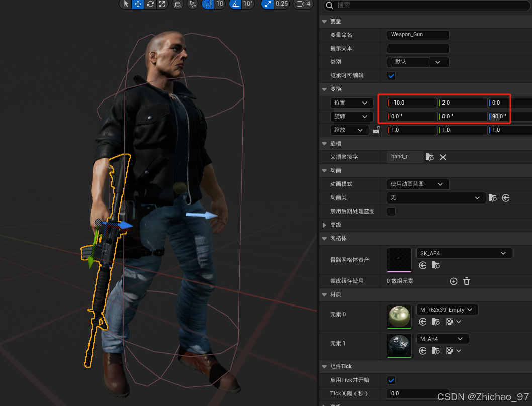The image size is (532, 406).
Task: Click the M_762x39_Empty material thumbnail
Action: pyautogui.click(x=399, y=317)
